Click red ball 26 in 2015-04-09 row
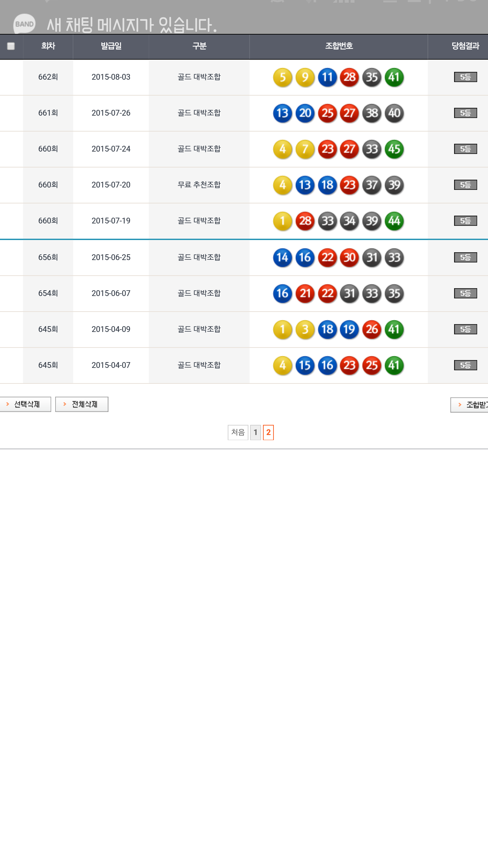The image size is (488, 868). 372,330
